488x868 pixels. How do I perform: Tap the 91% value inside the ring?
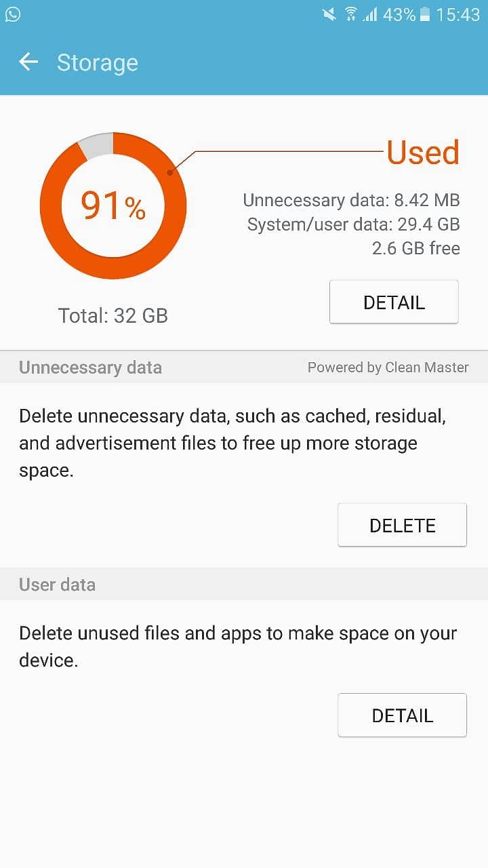[x=113, y=205]
